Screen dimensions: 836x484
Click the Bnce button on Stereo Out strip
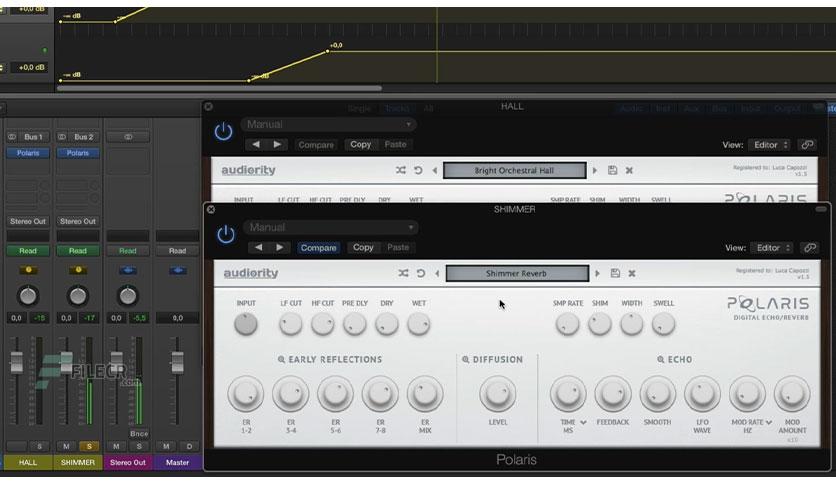coord(139,434)
